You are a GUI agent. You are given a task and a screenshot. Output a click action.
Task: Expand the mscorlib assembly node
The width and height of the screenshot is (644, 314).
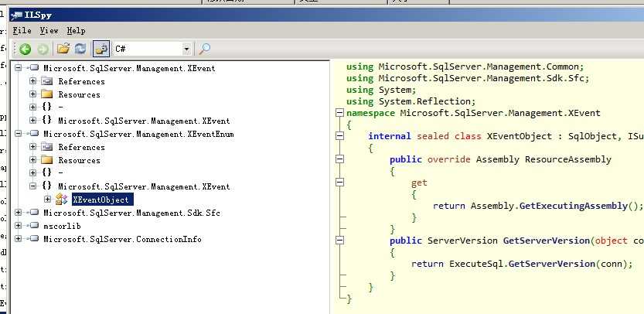click(x=18, y=226)
